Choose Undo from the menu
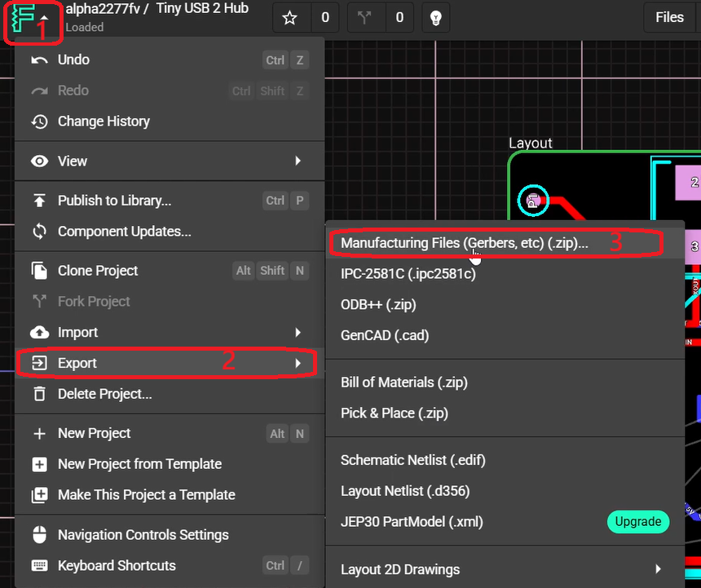 (x=170, y=60)
